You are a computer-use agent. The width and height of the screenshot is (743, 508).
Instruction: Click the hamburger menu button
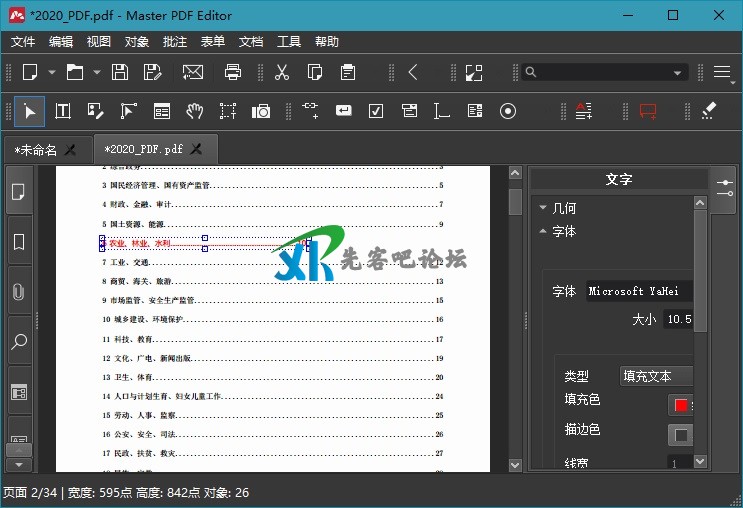(x=722, y=72)
